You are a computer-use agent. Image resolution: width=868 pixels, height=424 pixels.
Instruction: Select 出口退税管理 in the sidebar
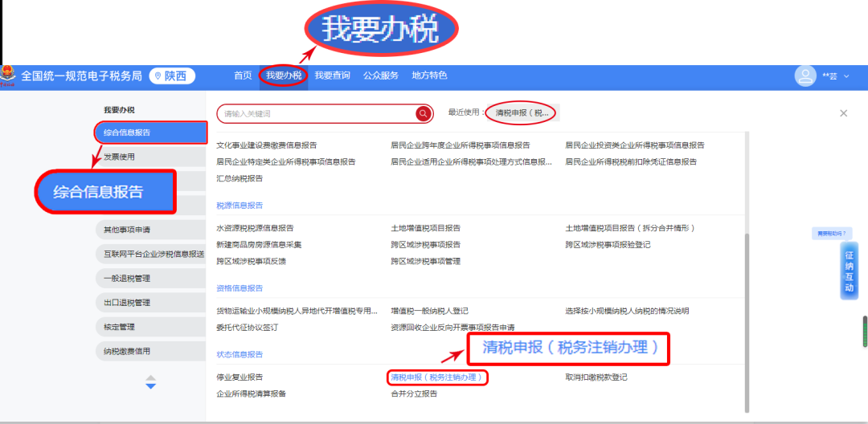click(x=150, y=303)
